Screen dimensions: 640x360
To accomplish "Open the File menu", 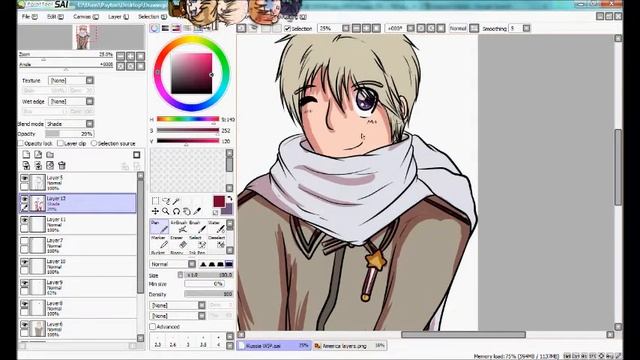I will (x=29, y=17).
